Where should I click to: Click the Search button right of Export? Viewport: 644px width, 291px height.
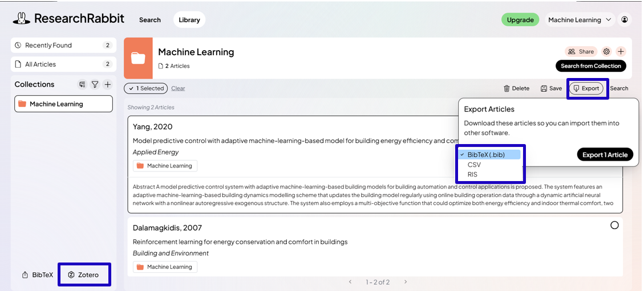[x=619, y=88]
